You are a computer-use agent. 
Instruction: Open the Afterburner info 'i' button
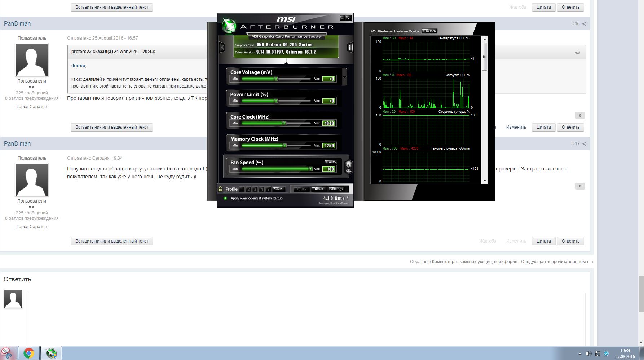[x=350, y=47]
